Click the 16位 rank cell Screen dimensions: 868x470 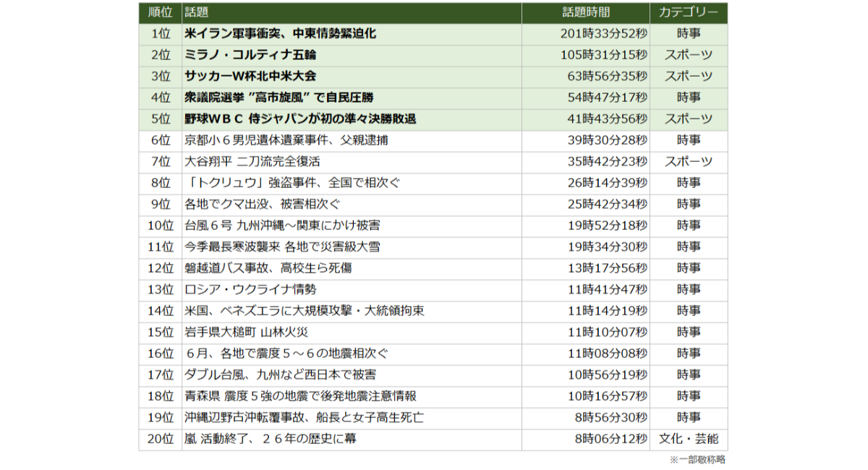pos(161,354)
